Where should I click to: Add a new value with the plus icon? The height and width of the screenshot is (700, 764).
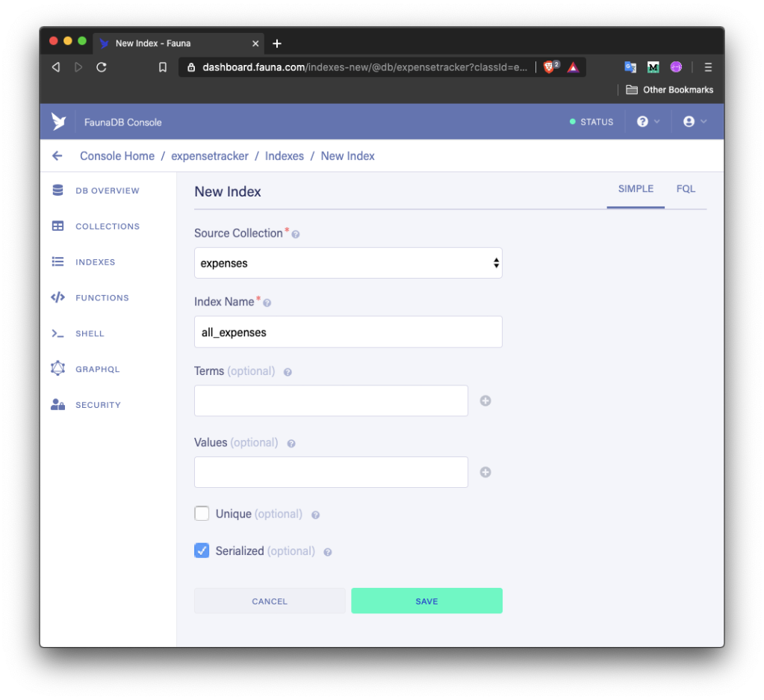coord(485,471)
